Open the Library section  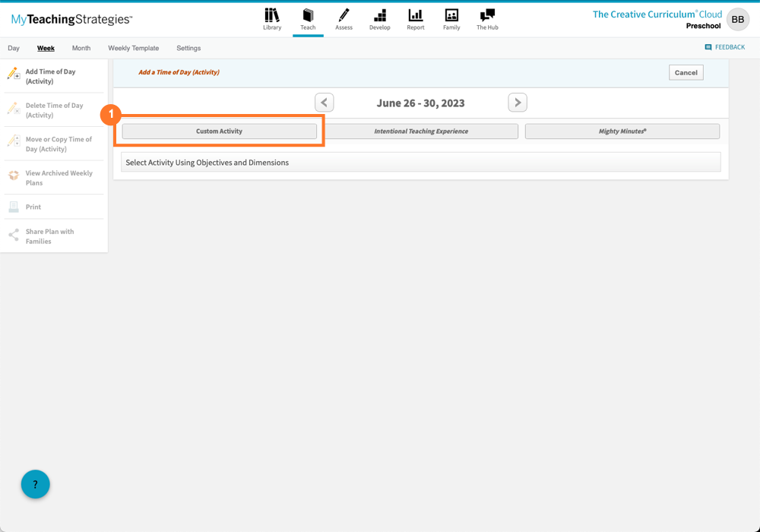(x=272, y=19)
